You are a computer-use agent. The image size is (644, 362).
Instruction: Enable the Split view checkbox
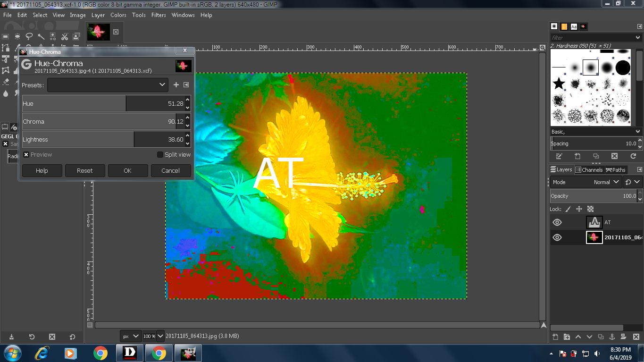(160, 155)
